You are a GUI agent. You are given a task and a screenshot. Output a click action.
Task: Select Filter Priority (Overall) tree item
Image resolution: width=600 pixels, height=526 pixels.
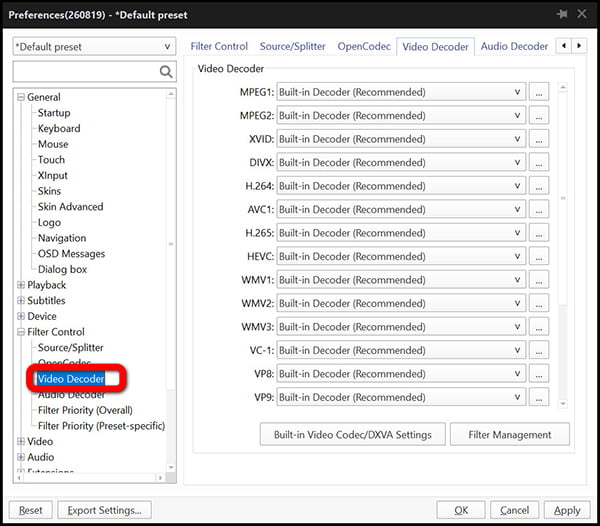(x=85, y=410)
